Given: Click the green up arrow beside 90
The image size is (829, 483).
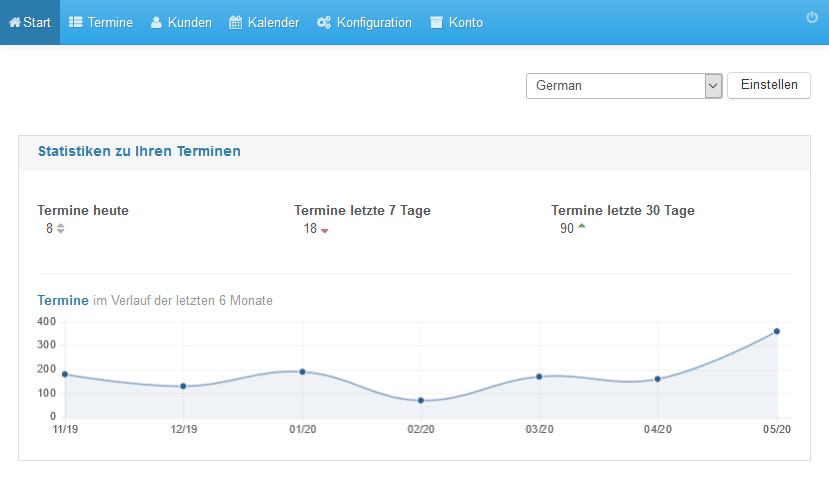Looking at the screenshot, I should [x=582, y=226].
